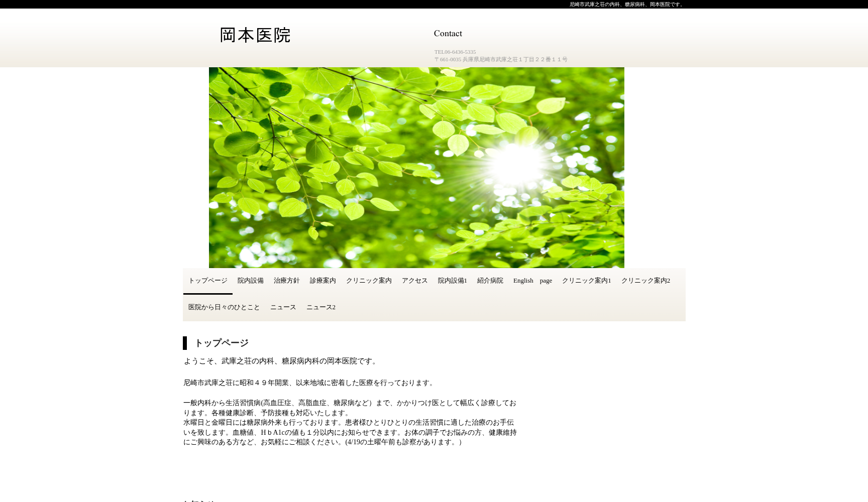Open the トップページ navigation tab
Screen dimensions: 868x502
(207, 281)
